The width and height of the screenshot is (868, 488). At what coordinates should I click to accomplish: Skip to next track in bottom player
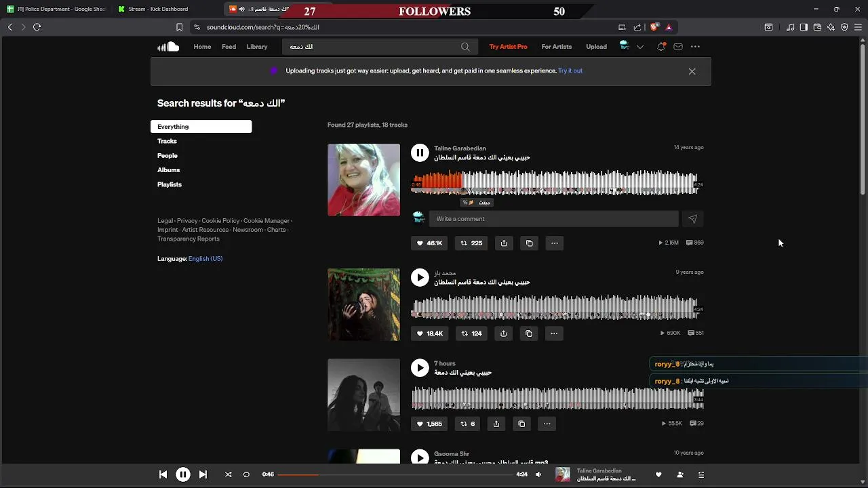click(203, 474)
